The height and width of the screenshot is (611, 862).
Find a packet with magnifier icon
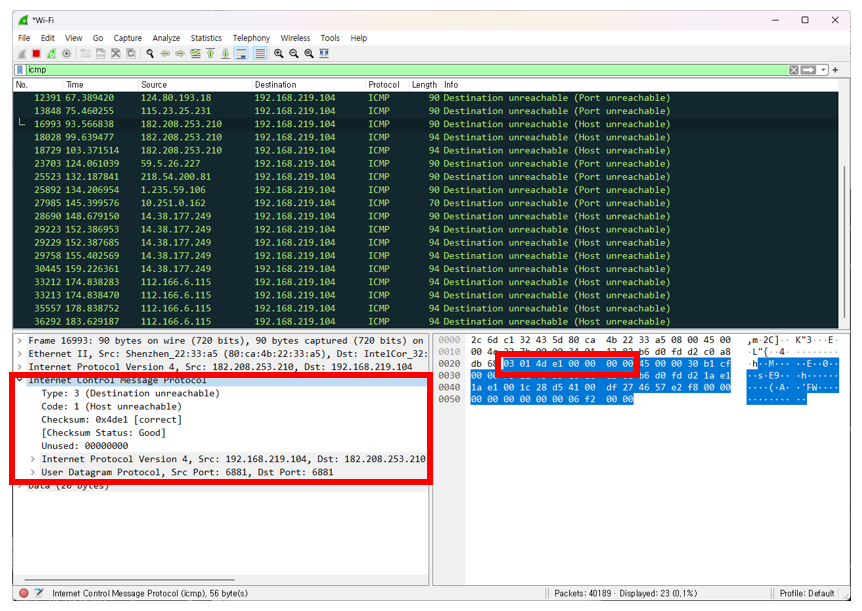[x=150, y=53]
